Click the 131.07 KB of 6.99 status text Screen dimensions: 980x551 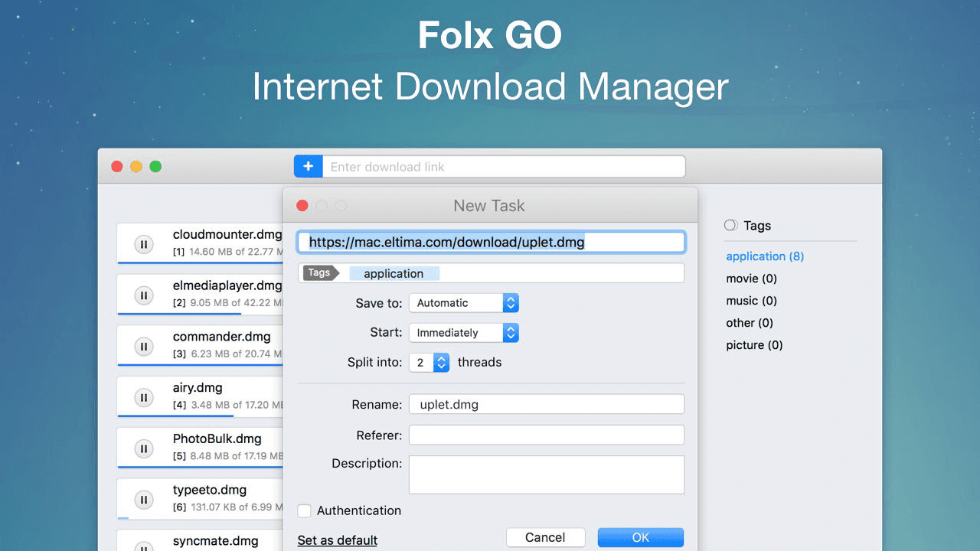pyautogui.click(x=236, y=507)
